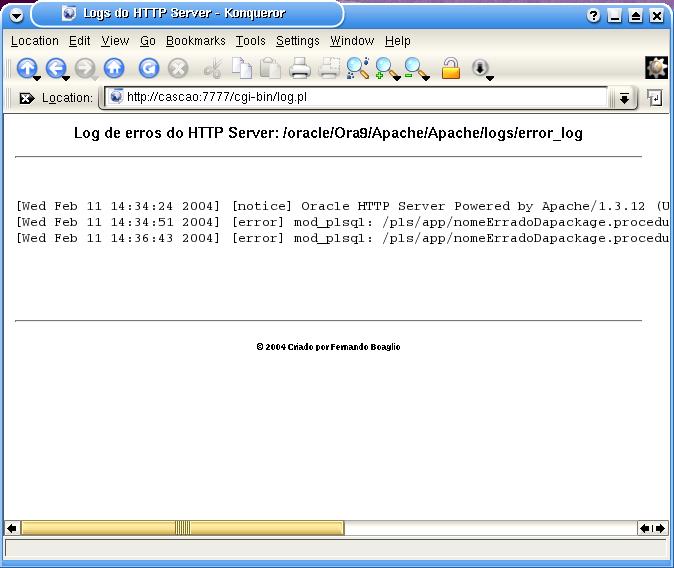Go back with the Back arrow icon
Image resolution: width=674 pixels, height=568 pixels.
point(56,68)
